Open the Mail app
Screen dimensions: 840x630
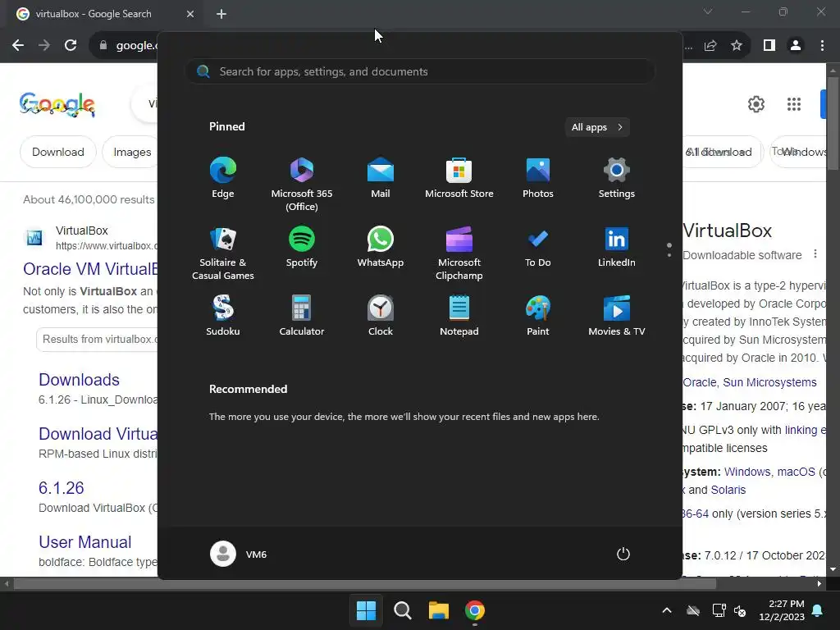tap(381, 178)
